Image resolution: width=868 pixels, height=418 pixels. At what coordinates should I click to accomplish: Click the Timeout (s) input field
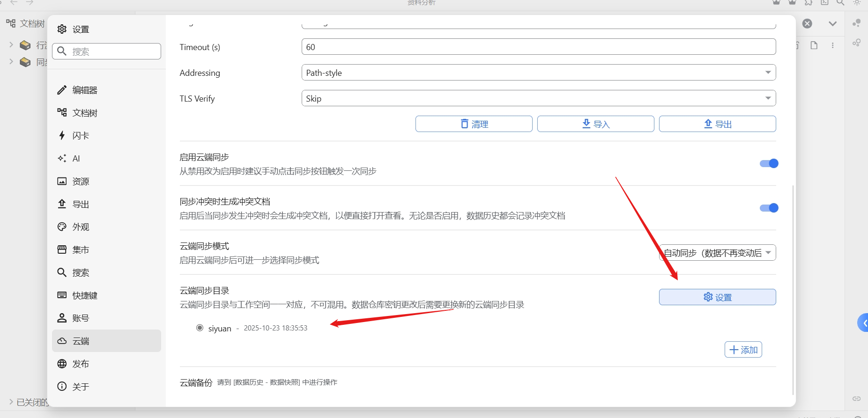pos(539,47)
